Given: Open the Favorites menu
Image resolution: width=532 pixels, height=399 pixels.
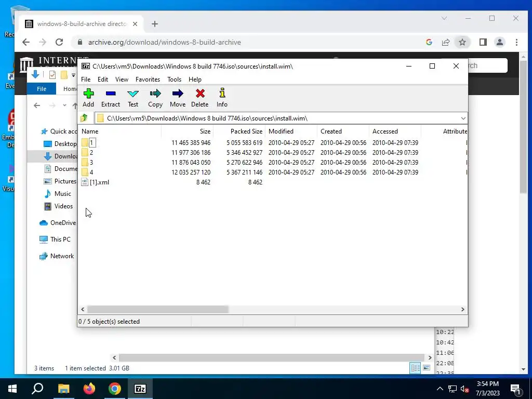Looking at the screenshot, I should pos(148,79).
